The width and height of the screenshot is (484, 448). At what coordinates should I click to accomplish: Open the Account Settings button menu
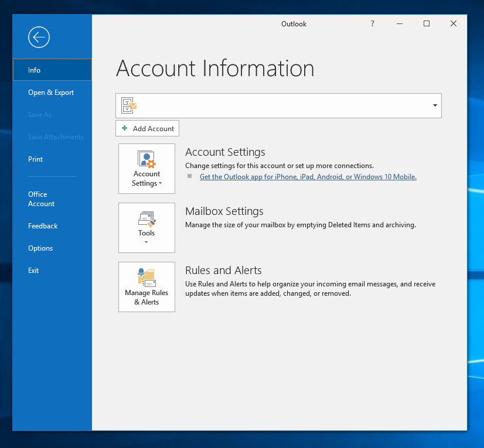[x=146, y=169]
